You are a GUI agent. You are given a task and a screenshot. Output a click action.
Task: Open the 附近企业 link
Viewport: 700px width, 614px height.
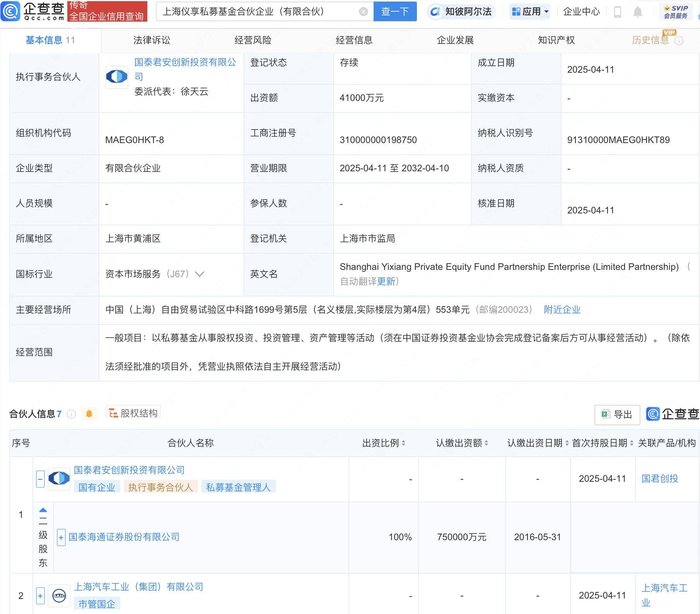562,310
